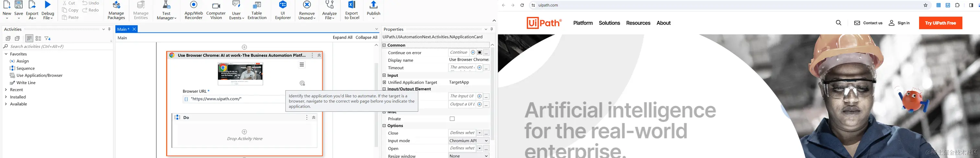Collapse the Do sequence
The height and width of the screenshot is (158, 980).
(314, 118)
